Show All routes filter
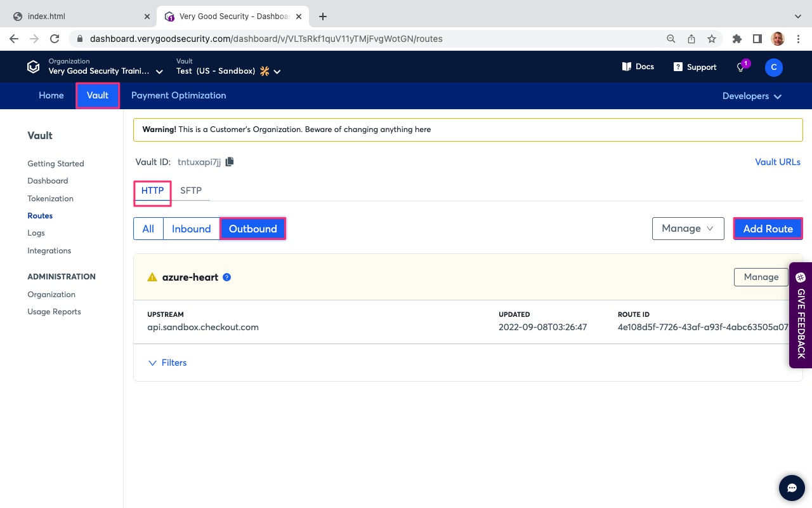 click(148, 229)
